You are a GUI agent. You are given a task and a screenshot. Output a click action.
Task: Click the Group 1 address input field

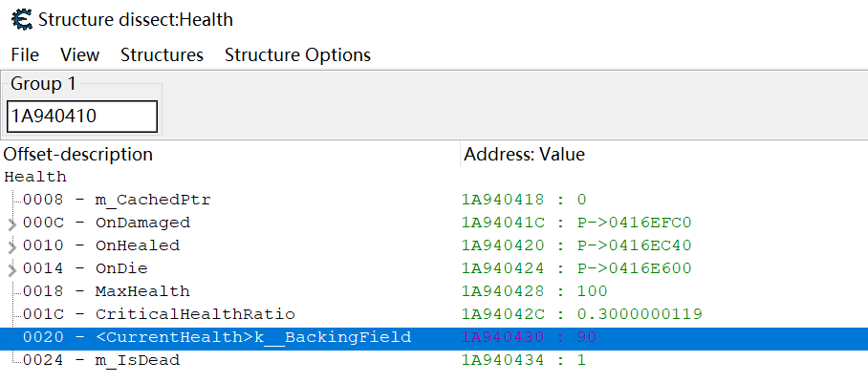(x=81, y=117)
